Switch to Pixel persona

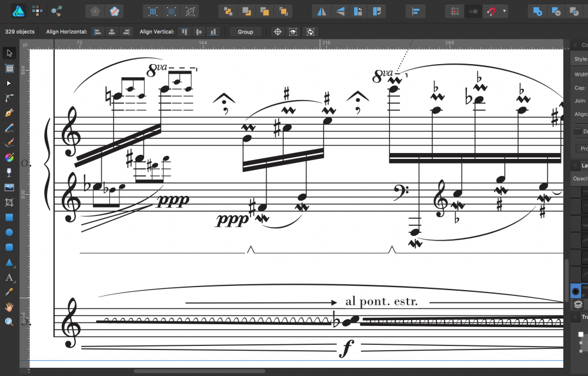pyautogui.click(x=37, y=11)
